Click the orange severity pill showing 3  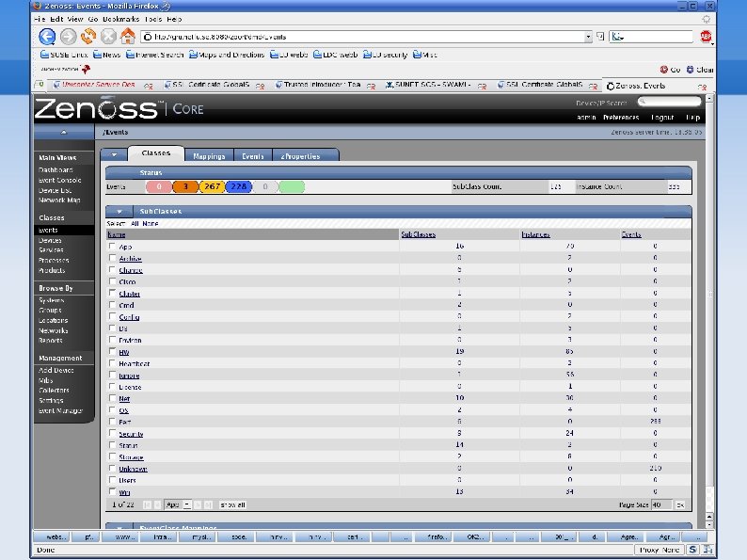185,186
